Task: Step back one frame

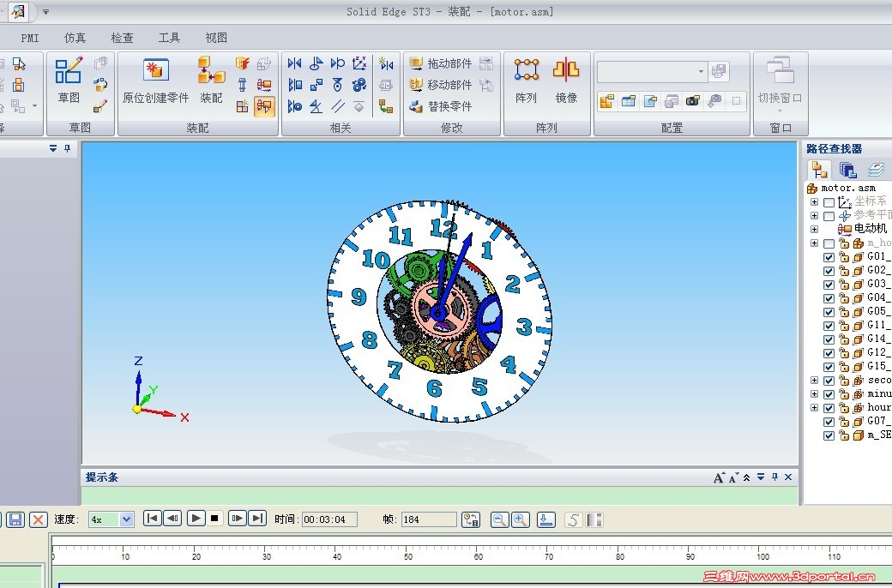Action: click(172, 519)
